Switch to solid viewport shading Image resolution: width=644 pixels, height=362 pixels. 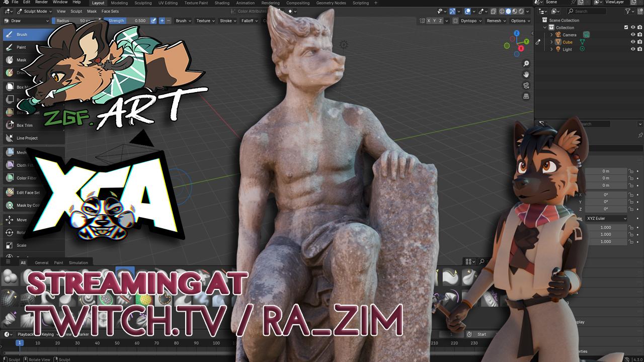pos(508,11)
